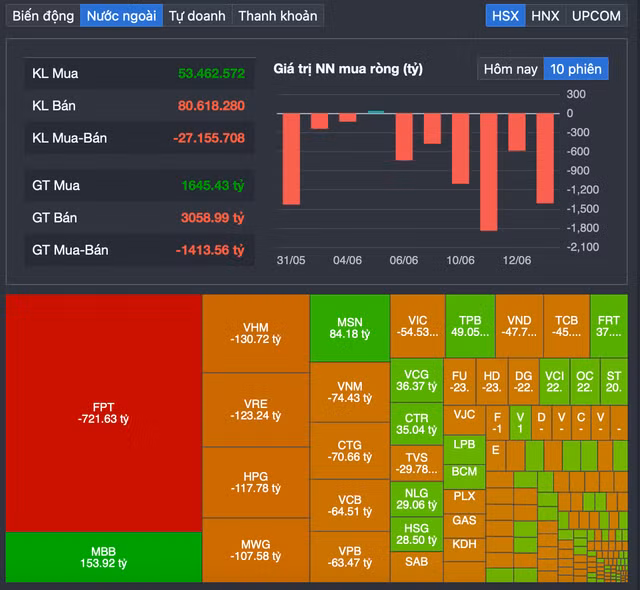This screenshot has height=590, width=640.
Task: Select the HSX exchange tab
Action: tap(505, 16)
